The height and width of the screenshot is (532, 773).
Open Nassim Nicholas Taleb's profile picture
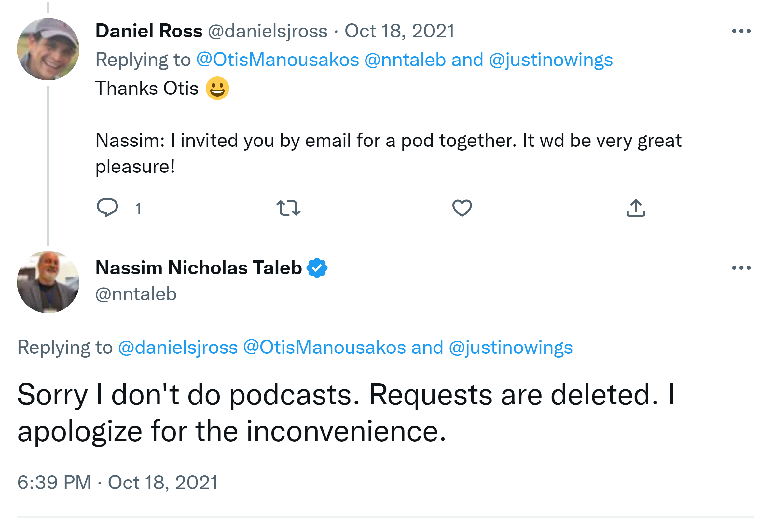(x=48, y=282)
